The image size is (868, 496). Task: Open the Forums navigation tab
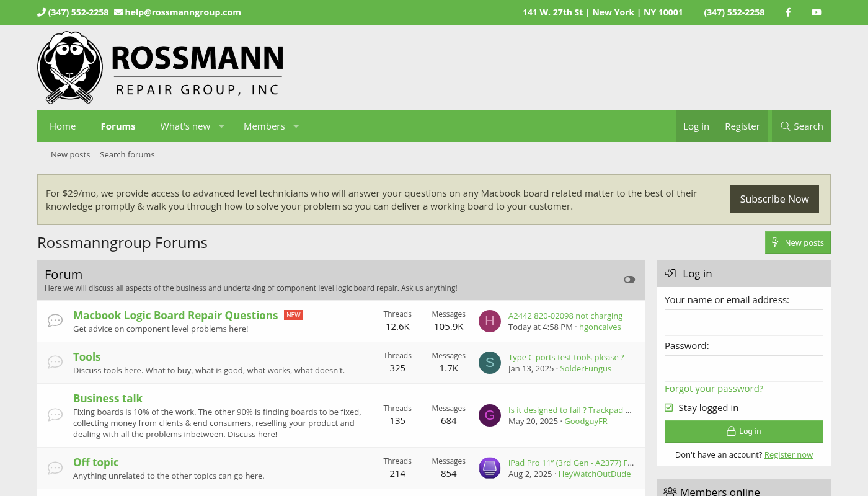tap(118, 126)
